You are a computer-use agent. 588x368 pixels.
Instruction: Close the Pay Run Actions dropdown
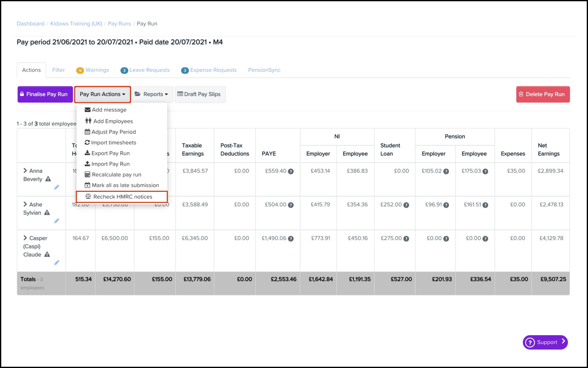102,94
